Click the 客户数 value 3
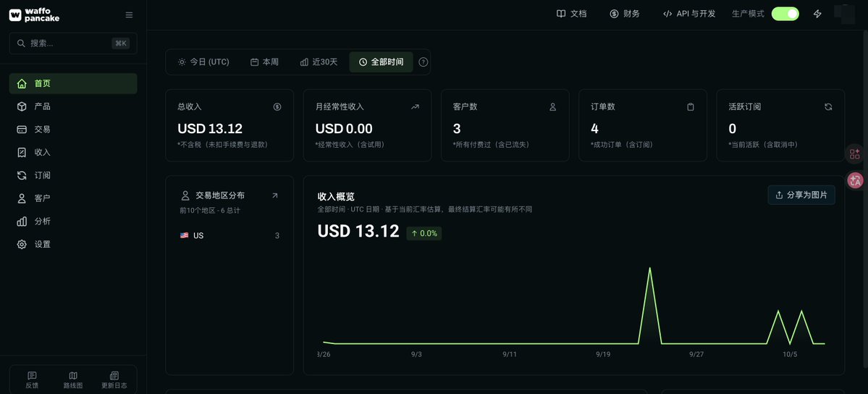Image resolution: width=868 pixels, height=394 pixels. click(457, 129)
